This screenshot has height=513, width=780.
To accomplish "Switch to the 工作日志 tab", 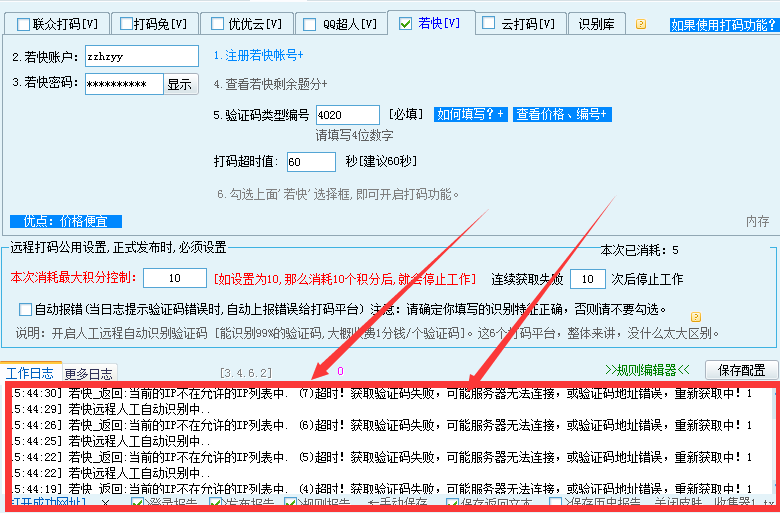I will pyautogui.click(x=30, y=373).
